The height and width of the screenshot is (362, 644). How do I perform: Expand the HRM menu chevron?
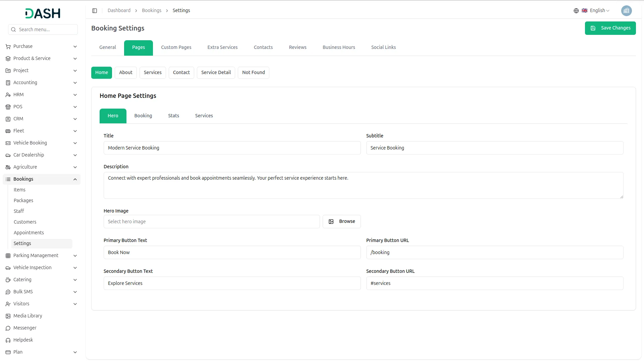(75, 95)
